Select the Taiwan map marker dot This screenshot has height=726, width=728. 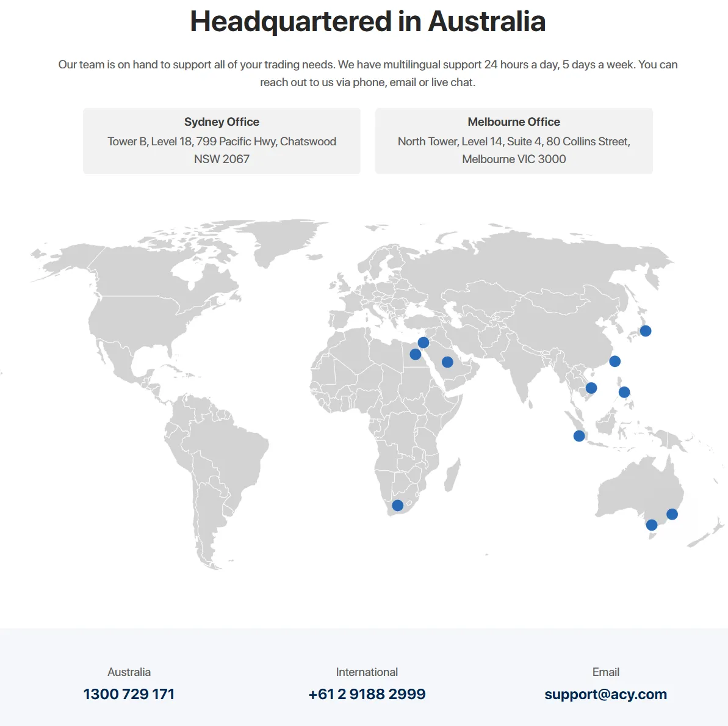point(614,361)
